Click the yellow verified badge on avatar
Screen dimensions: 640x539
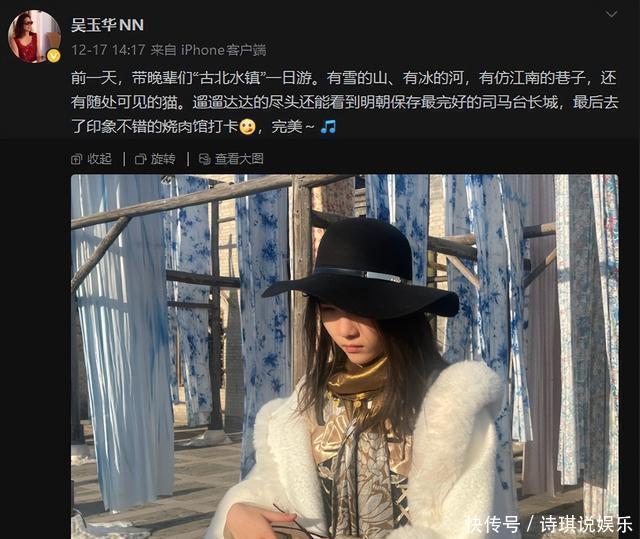[53, 56]
